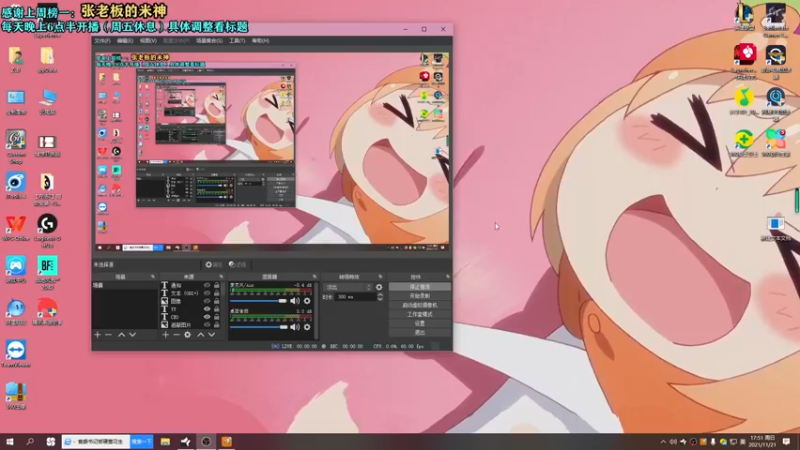
Task: Open 麦克风/Aux audio settings gear
Action: pos(307,301)
